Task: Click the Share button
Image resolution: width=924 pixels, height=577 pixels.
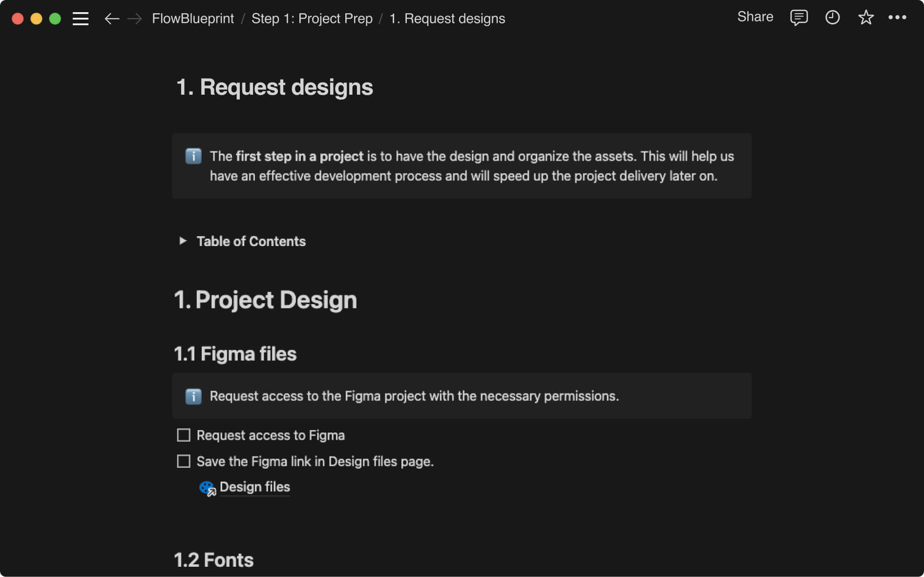Action: [755, 17]
